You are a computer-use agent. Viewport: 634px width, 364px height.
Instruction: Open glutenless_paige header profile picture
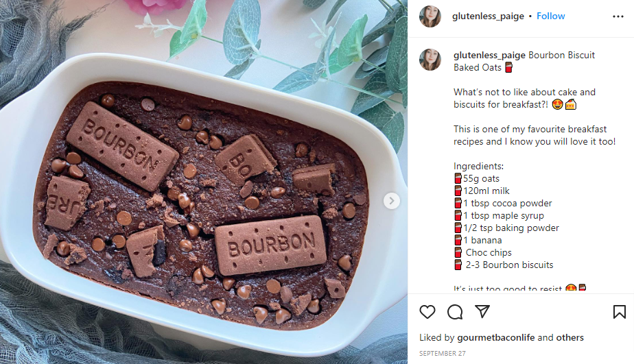pos(430,16)
